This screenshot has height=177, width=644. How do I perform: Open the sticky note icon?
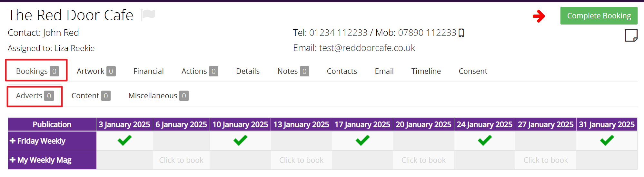pyautogui.click(x=631, y=35)
